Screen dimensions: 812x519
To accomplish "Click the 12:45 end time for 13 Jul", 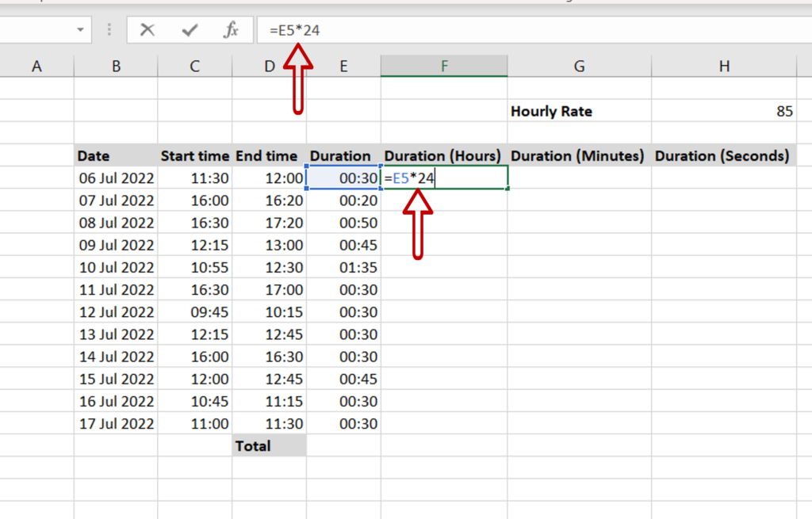I will 270,334.
